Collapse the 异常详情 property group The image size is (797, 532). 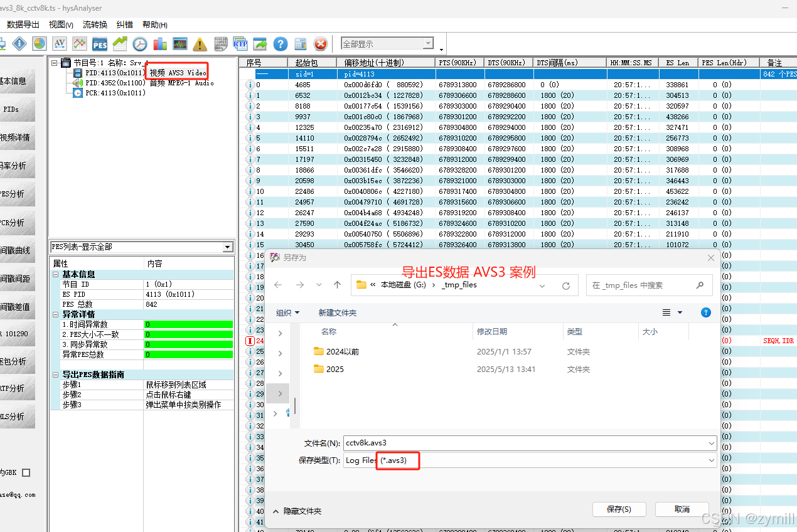(x=56, y=314)
